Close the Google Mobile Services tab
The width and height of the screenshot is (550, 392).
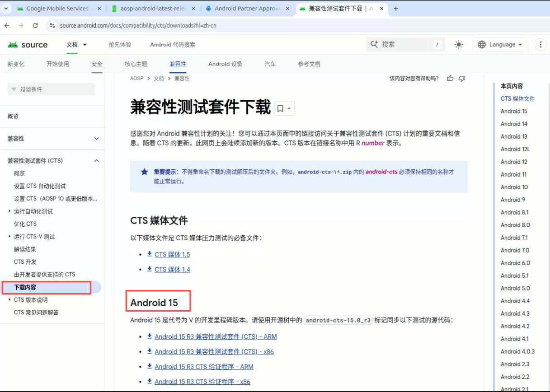tap(99, 9)
